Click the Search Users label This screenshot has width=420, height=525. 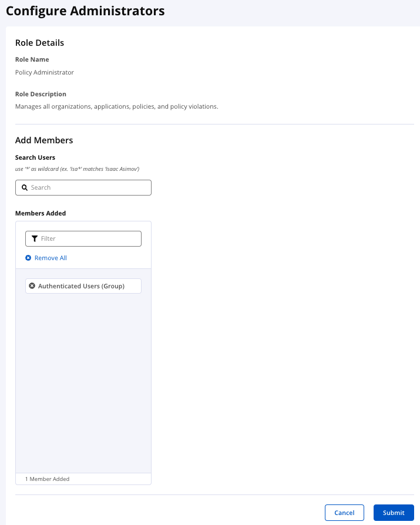click(x=35, y=157)
